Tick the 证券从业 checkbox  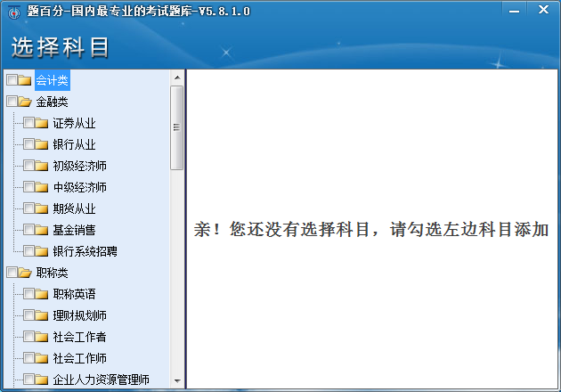[x=29, y=123]
